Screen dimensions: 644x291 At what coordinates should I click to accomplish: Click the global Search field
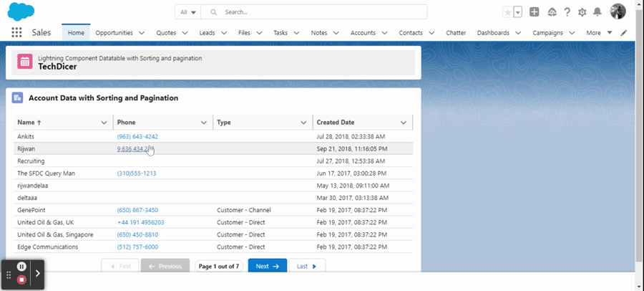point(314,12)
